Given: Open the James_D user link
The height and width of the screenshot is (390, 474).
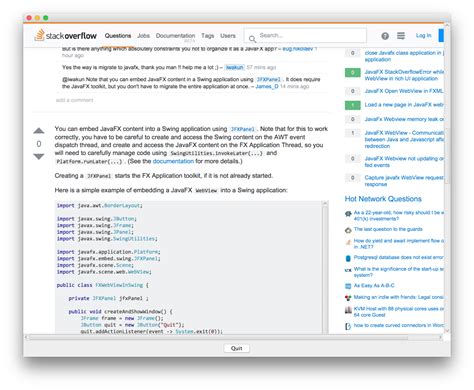Looking at the screenshot, I should click(267, 86).
